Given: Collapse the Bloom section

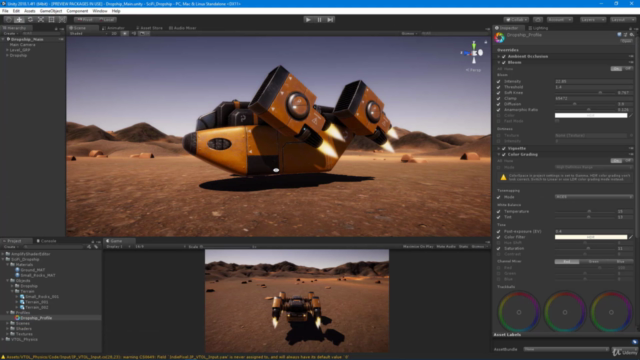Looking at the screenshot, I should click(x=498, y=63).
